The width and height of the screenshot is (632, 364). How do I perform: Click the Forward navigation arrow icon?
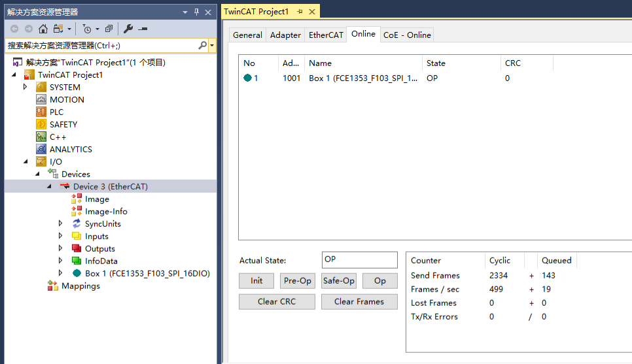point(29,29)
